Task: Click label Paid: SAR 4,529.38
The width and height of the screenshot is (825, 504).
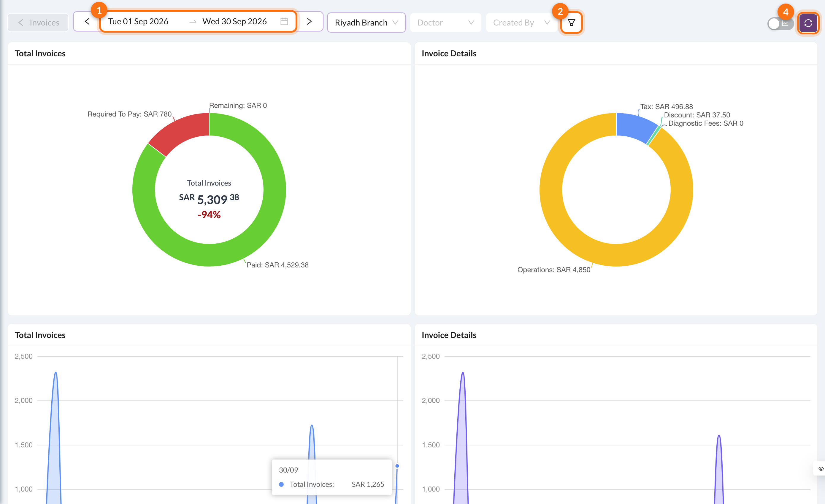Action: 277,265
